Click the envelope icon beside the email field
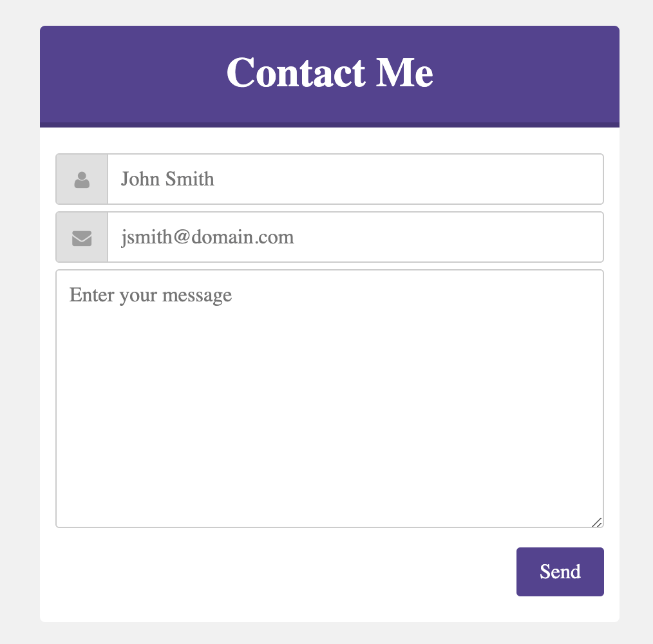 [x=82, y=238]
